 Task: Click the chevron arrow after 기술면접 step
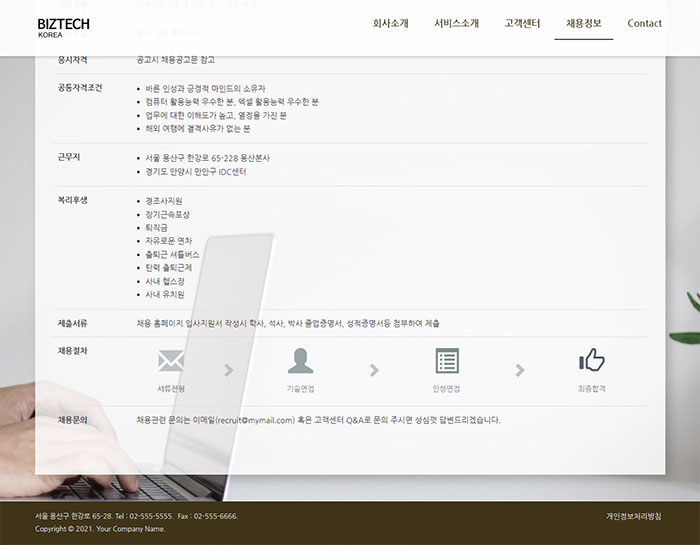(374, 370)
